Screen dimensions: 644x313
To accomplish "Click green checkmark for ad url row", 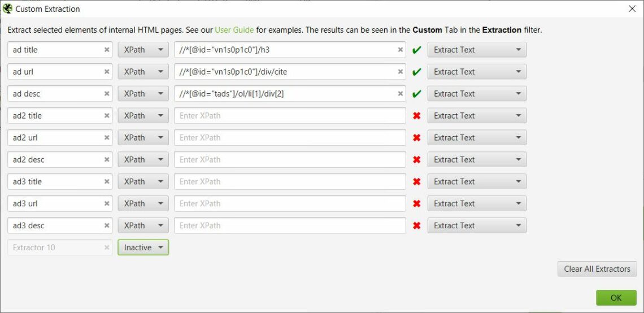I will point(416,72).
